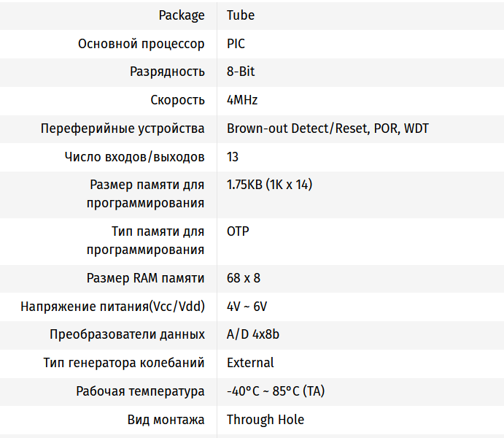Select the "Through Hole" mounting value
The width and height of the screenshot is (504, 438).
[265, 420]
